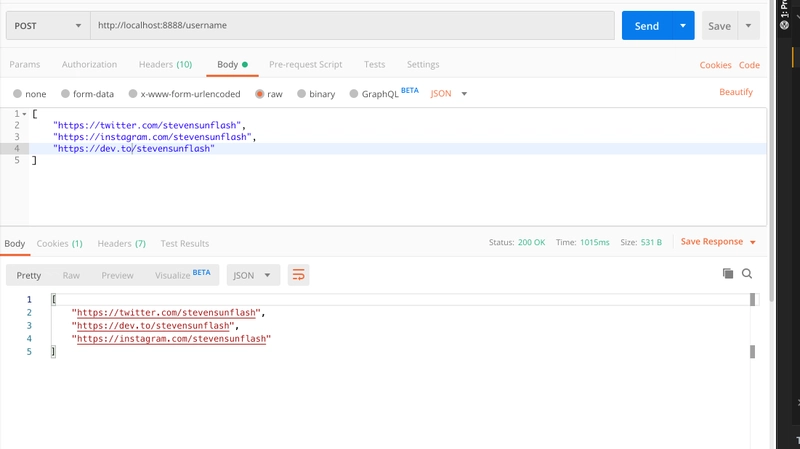Beautify the request body
This screenshot has width=800, height=449.
pos(736,92)
